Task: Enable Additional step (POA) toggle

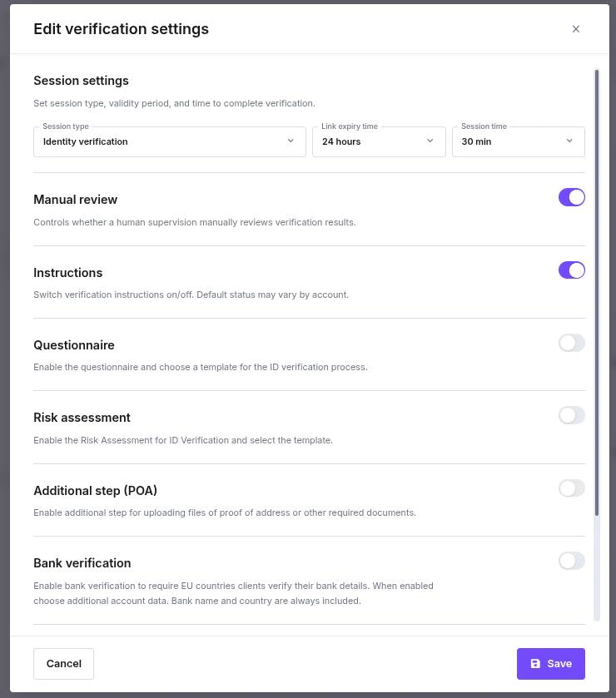Action: pyautogui.click(x=572, y=488)
